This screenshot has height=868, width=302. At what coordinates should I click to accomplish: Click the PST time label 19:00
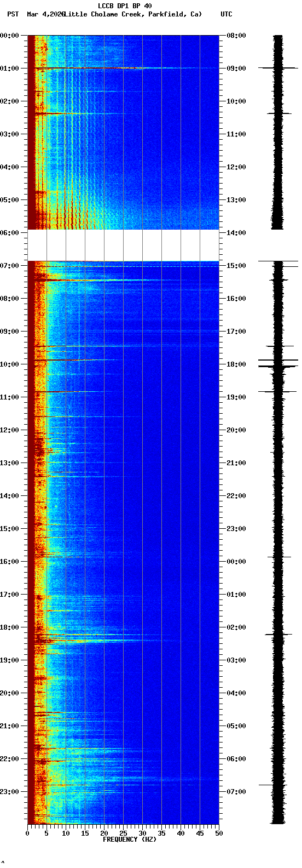coord(9,660)
